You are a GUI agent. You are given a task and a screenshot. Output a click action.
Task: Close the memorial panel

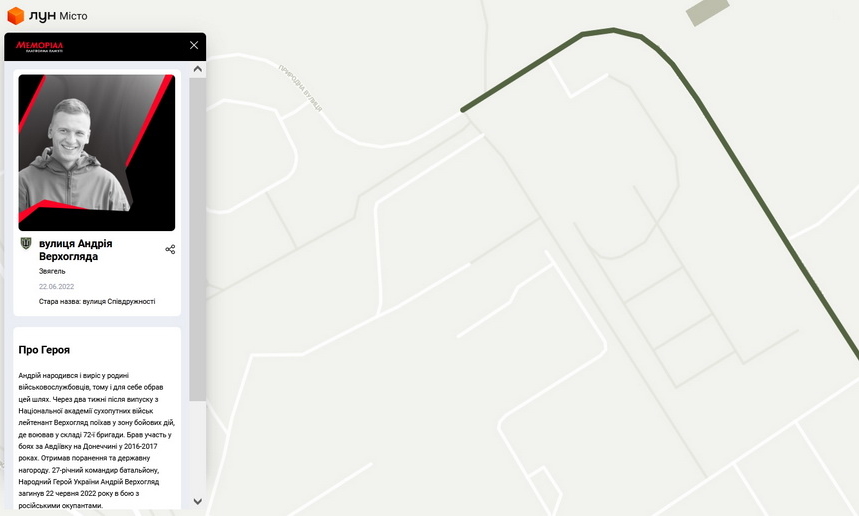point(194,45)
